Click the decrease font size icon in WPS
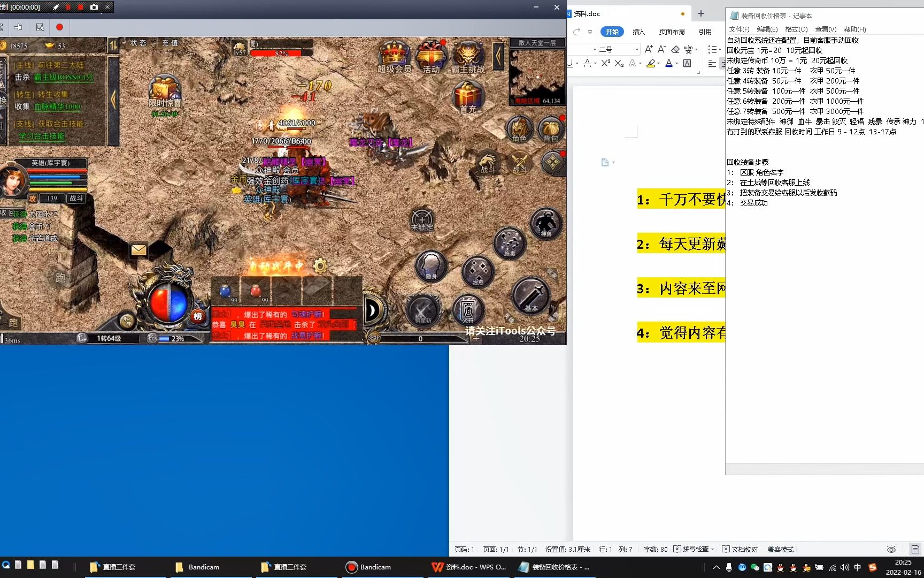The image size is (924, 578). (x=661, y=49)
